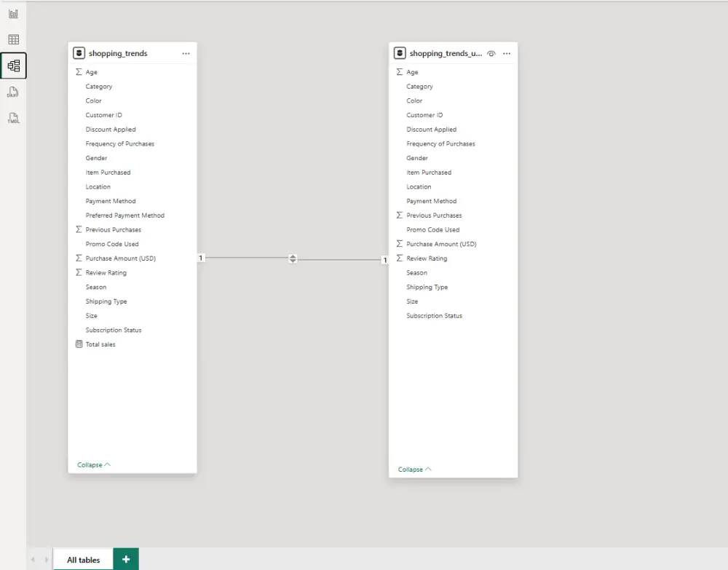Click the calculator icon beside Total sales
Viewport: 728px width, 570px height.
[79, 344]
